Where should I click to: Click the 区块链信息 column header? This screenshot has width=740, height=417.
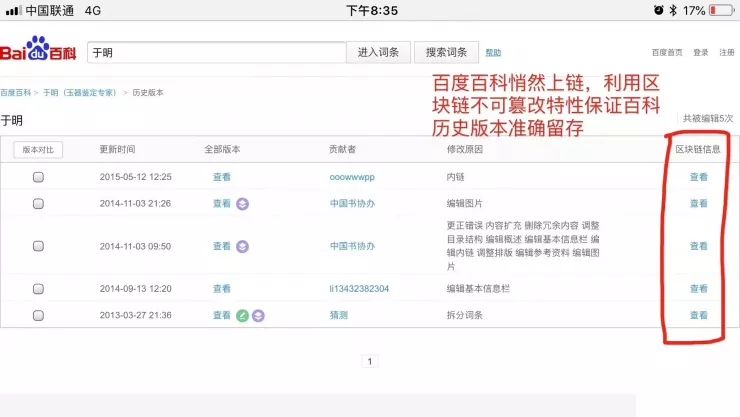pos(698,150)
